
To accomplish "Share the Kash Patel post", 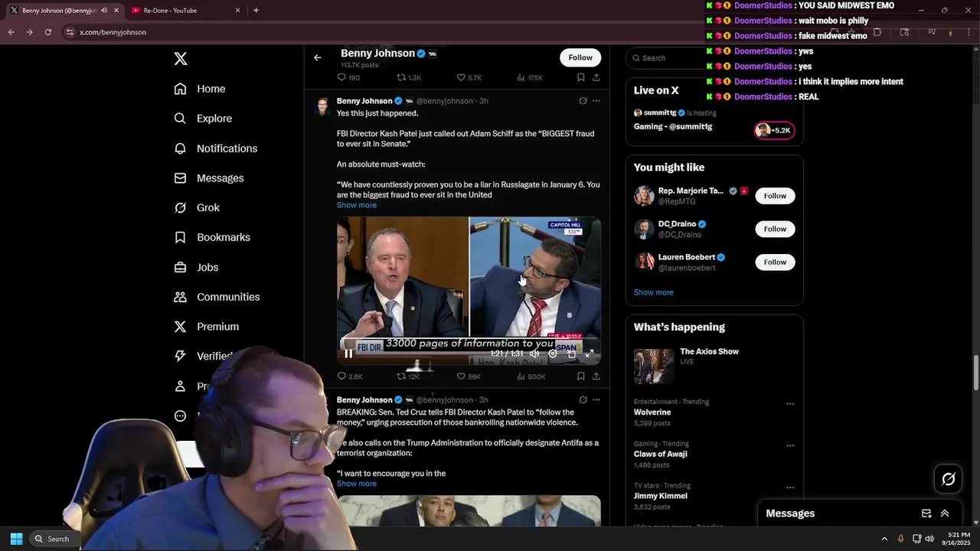I will coord(596,377).
